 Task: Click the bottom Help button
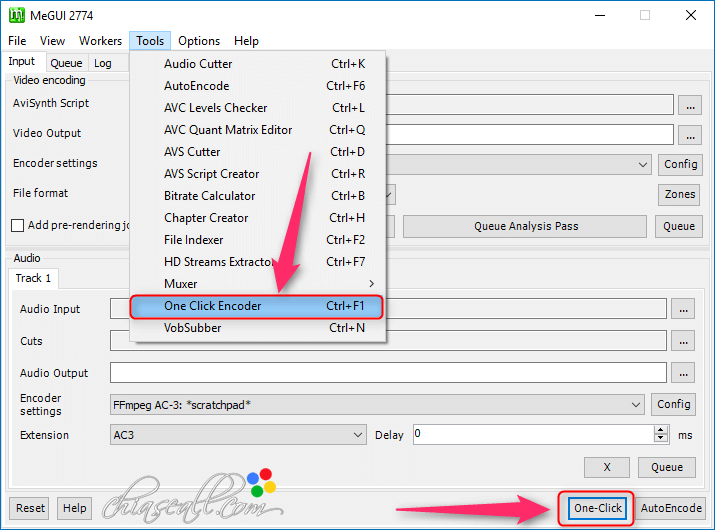74,508
